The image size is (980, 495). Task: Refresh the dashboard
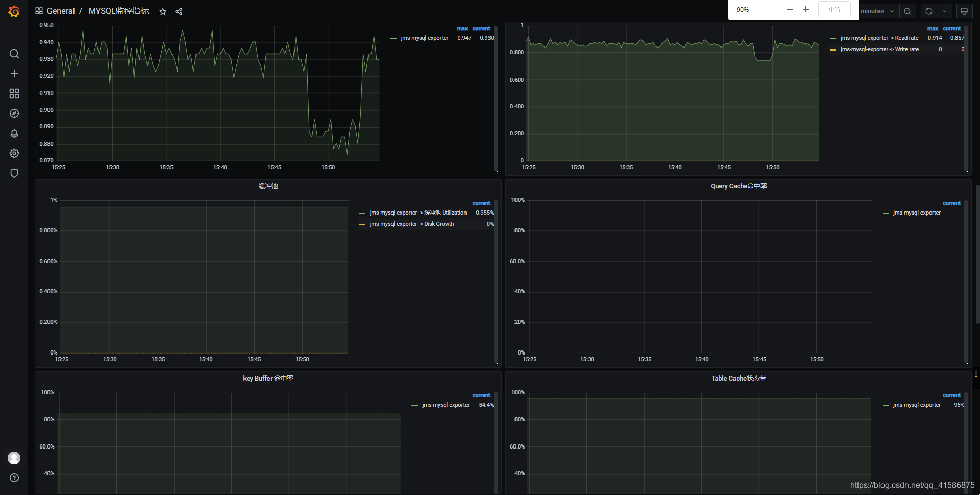click(x=929, y=11)
